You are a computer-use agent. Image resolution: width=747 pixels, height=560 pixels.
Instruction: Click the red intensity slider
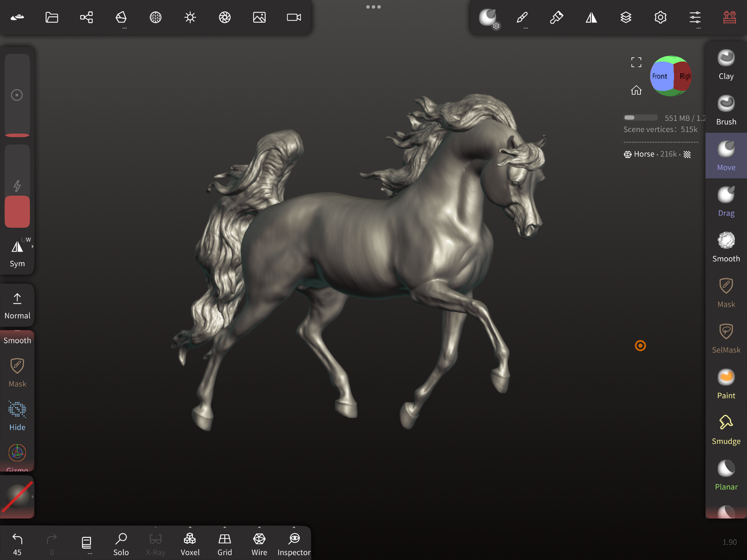[x=17, y=211]
